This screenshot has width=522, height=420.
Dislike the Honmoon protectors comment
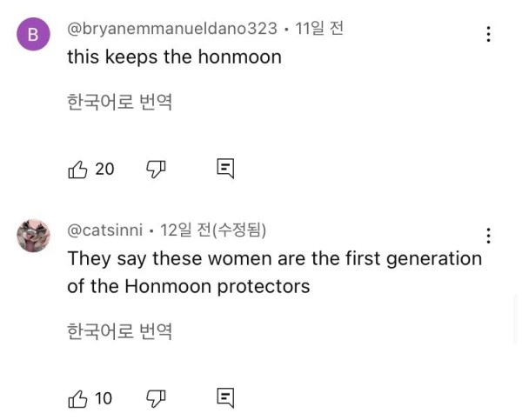coord(156,399)
